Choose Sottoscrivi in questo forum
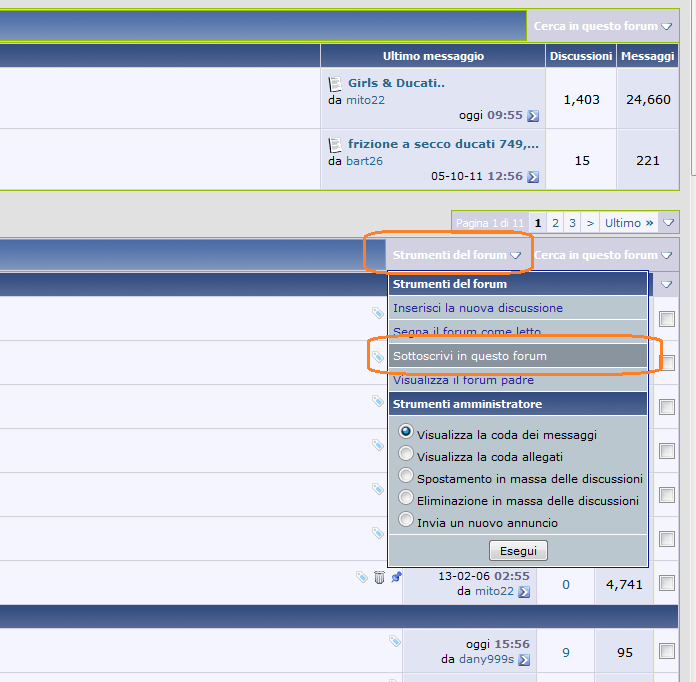This screenshot has height=682, width=696. pyautogui.click(x=518, y=356)
